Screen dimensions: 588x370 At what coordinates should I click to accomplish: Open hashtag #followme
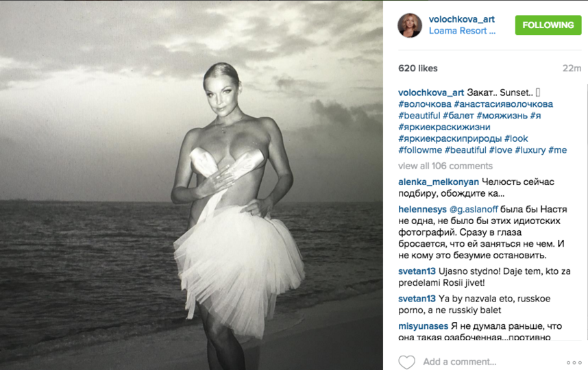coord(420,150)
